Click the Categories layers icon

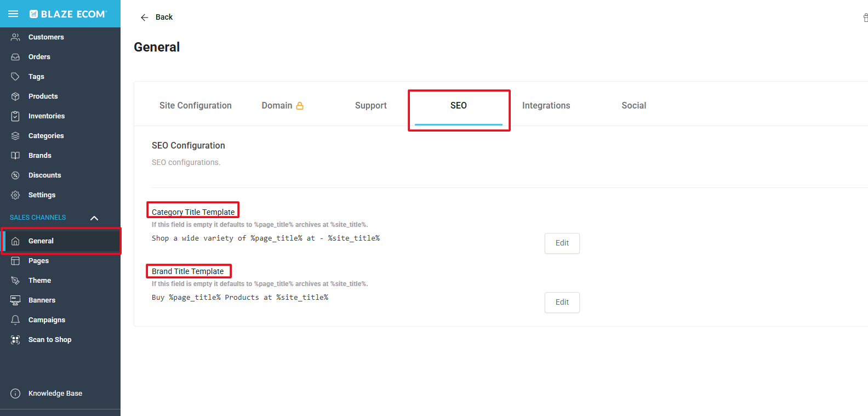click(15, 136)
